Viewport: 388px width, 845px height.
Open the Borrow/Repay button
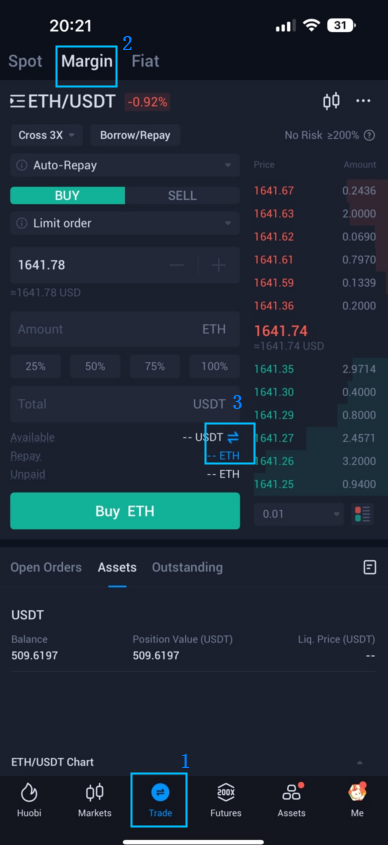click(x=135, y=135)
